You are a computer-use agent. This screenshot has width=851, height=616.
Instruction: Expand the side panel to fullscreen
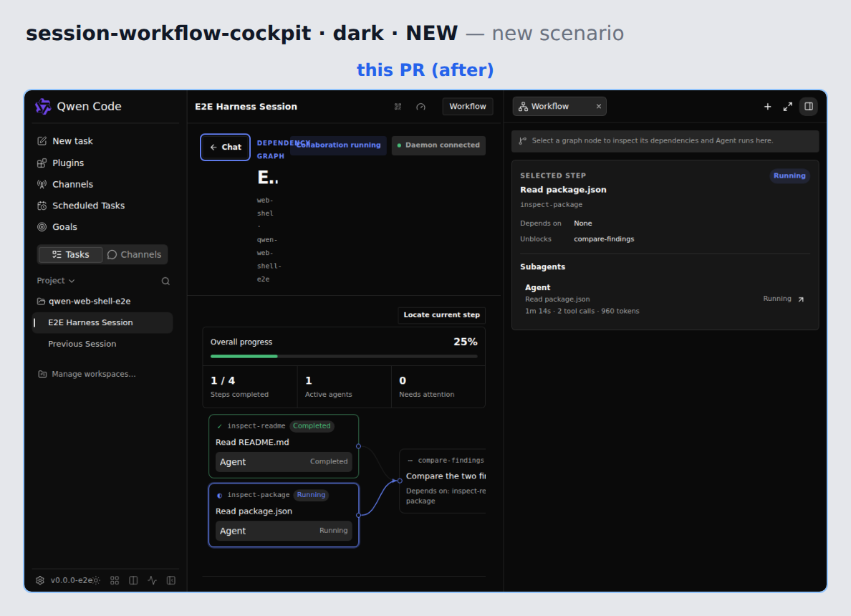[787, 107]
